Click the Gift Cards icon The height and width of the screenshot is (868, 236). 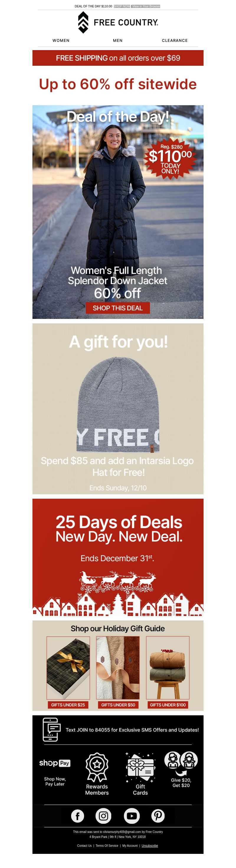(x=140, y=767)
